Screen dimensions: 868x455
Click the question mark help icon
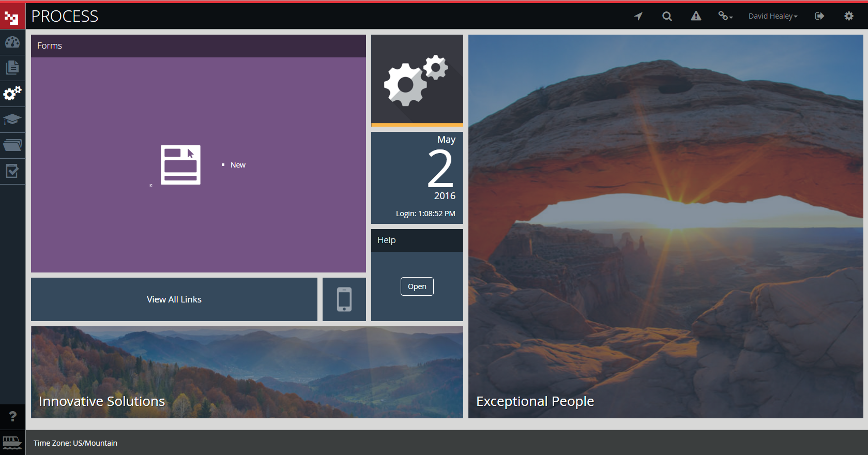pyautogui.click(x=12, y=417)
